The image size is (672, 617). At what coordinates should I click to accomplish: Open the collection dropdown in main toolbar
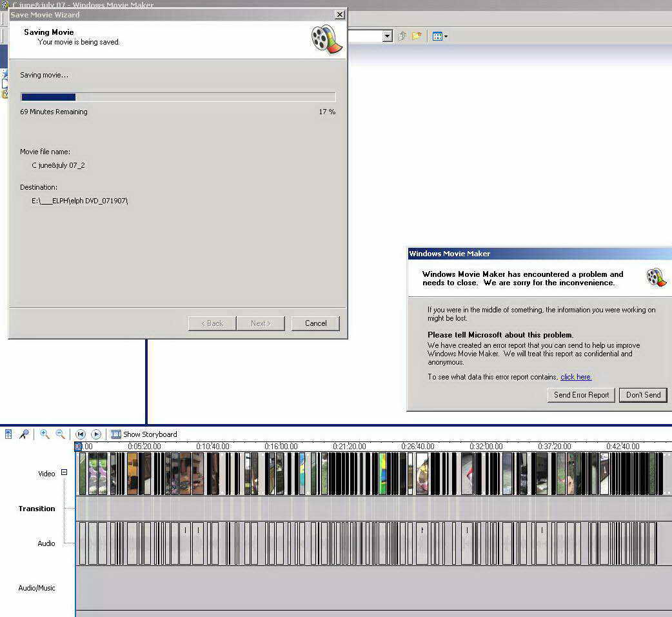[388, 36]
